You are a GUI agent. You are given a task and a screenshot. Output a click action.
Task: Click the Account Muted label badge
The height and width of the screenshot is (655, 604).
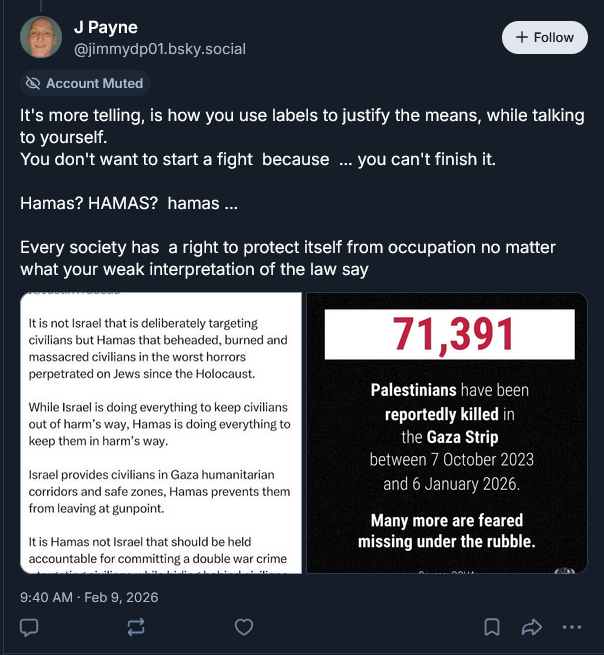click(x=85, y=83)
